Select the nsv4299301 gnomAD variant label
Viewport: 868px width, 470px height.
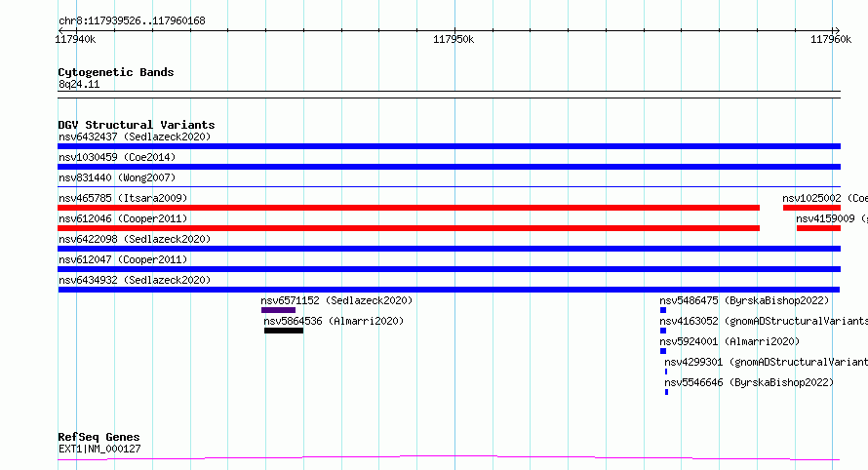[x=767, y=362]
